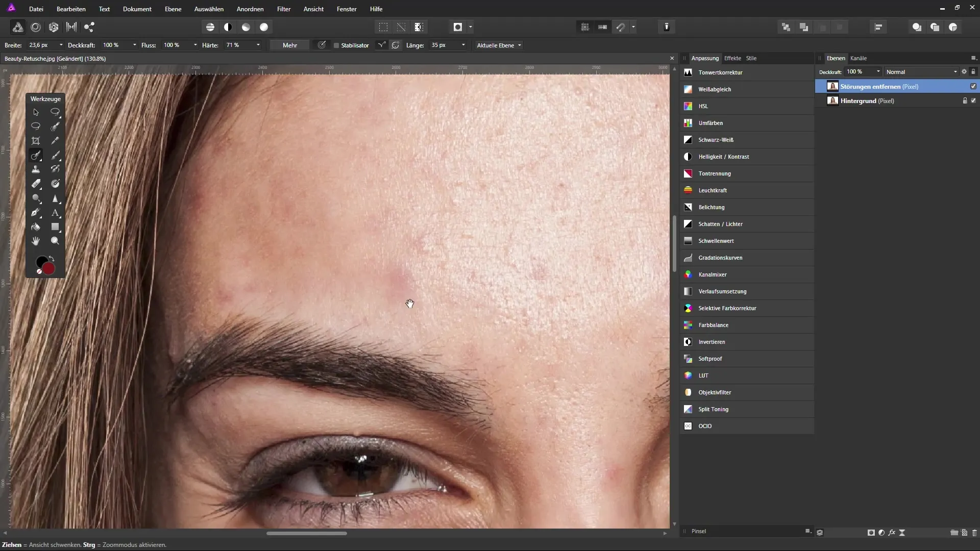Choose the Dodge brush tool
The height and width of the screenshot is (551, 980).
(36, 198)
